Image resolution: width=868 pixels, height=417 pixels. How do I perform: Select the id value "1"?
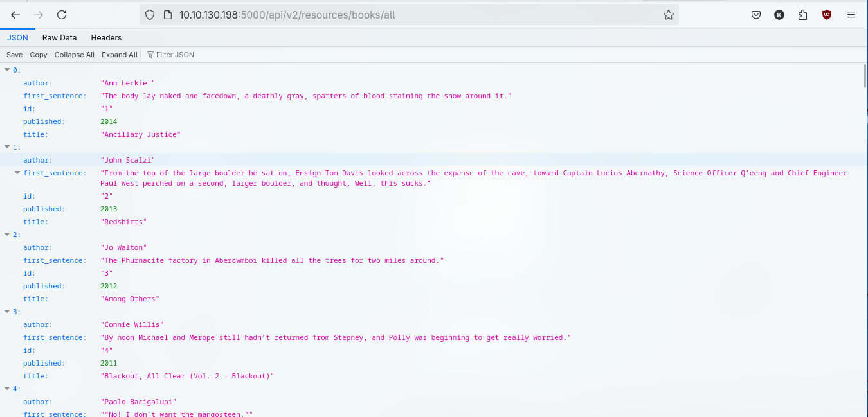(107, 109)
